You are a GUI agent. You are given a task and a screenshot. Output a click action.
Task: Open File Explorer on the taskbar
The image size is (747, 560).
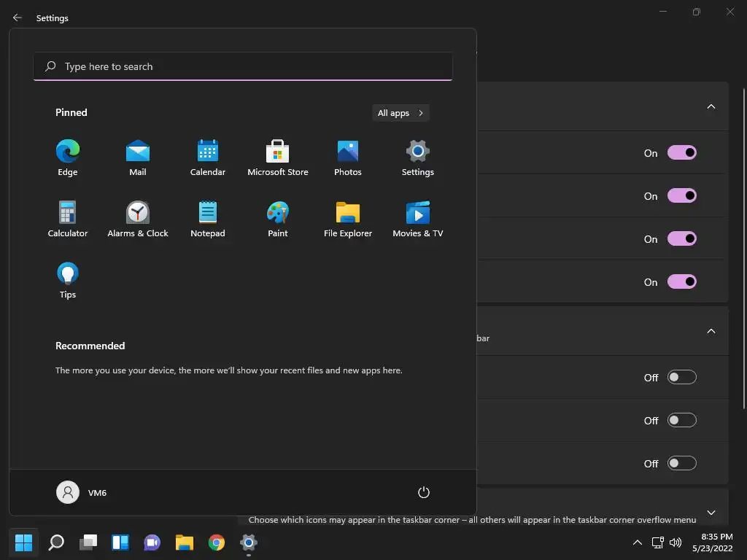click(185, 542)
